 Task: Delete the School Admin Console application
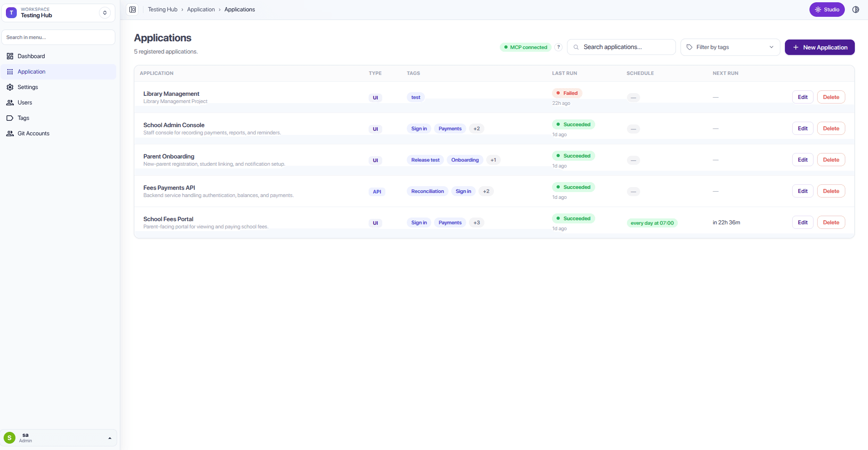coord(831,129)
